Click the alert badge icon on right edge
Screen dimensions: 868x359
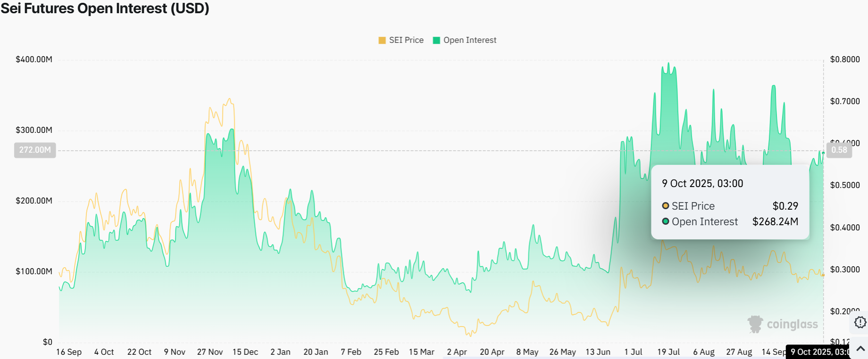pos(860,322)
